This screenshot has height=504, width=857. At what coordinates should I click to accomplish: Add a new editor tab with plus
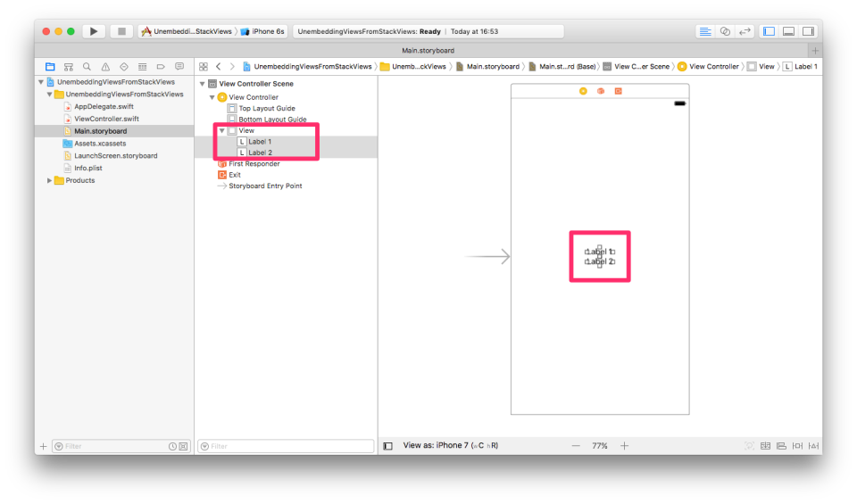pyautogui.click(x=815, y=50)
